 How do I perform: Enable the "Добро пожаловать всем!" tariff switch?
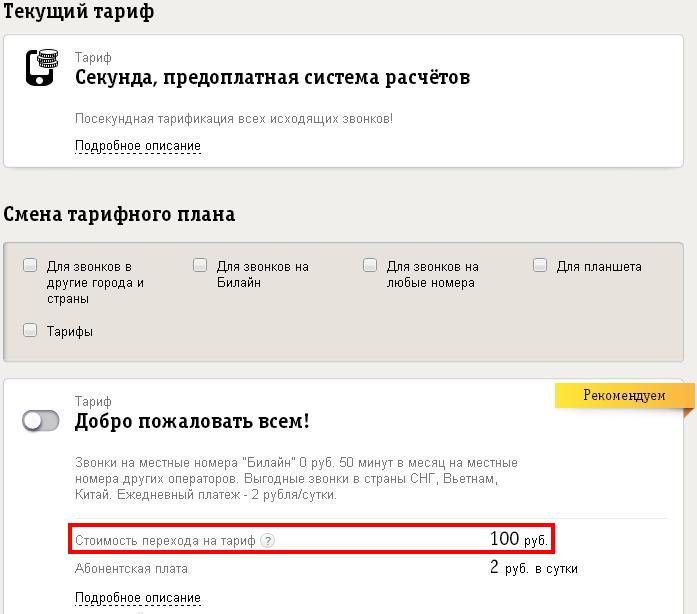coord(41,421)
